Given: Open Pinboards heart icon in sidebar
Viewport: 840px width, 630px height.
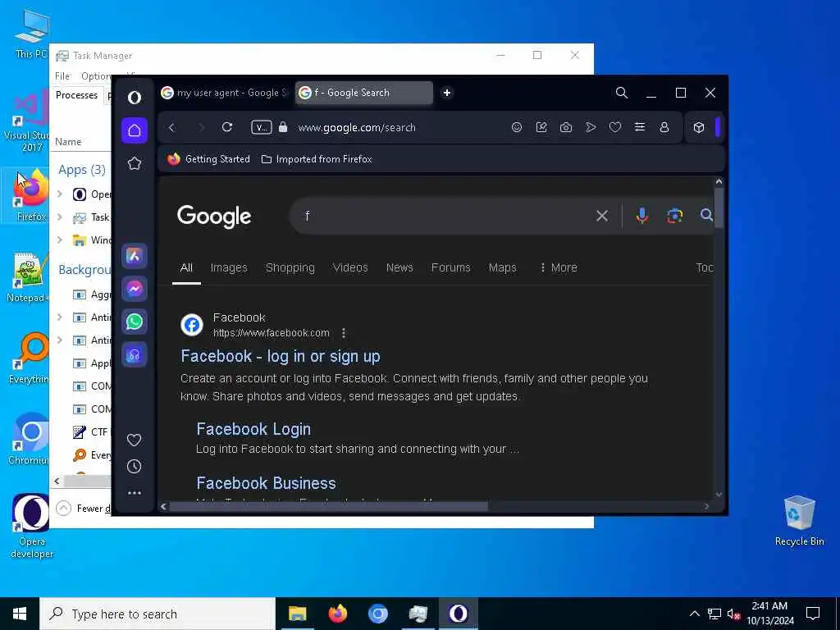Looking at the screenshot, I should [135, 440].
